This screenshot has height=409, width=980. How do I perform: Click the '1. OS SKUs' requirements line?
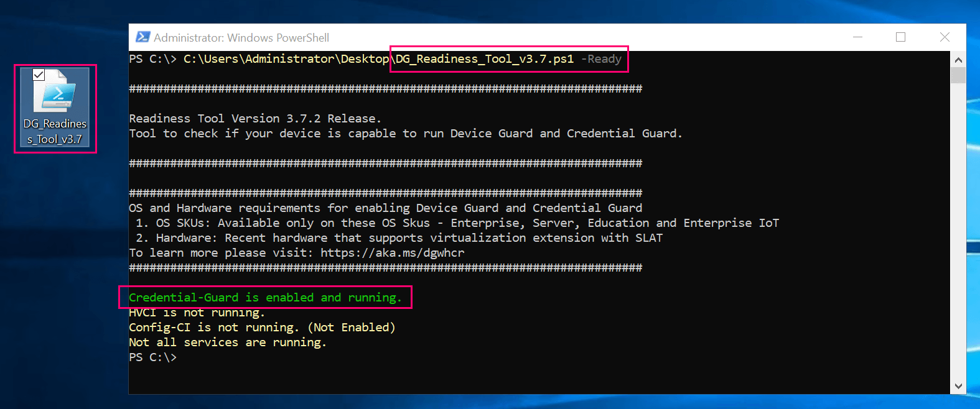tap(457, 223)
